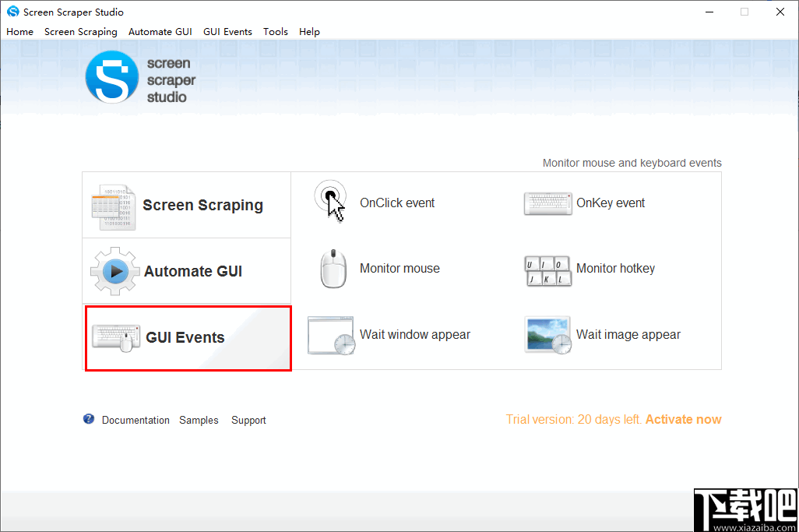Choose the Monitor mouse option

pyautogui.click(x=399, y=268)
